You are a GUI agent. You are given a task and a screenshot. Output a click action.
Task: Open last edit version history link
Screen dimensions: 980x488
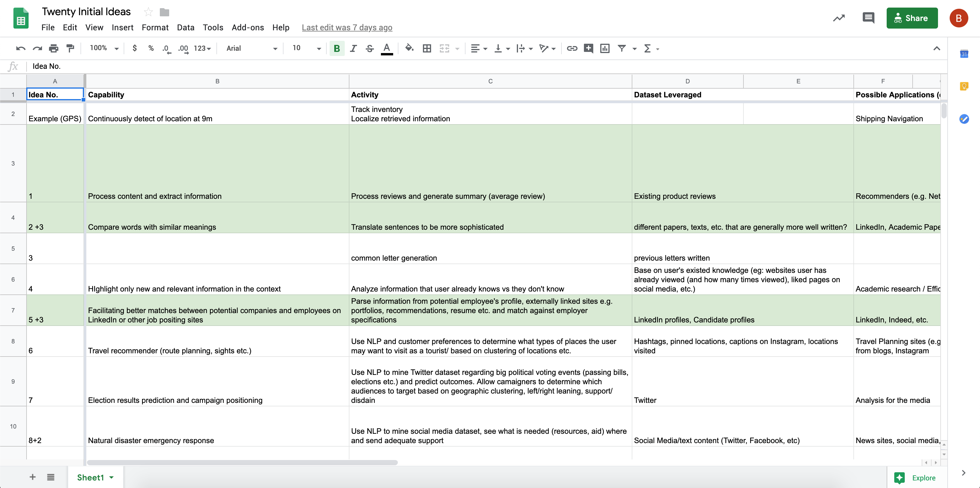pos(347,27)
